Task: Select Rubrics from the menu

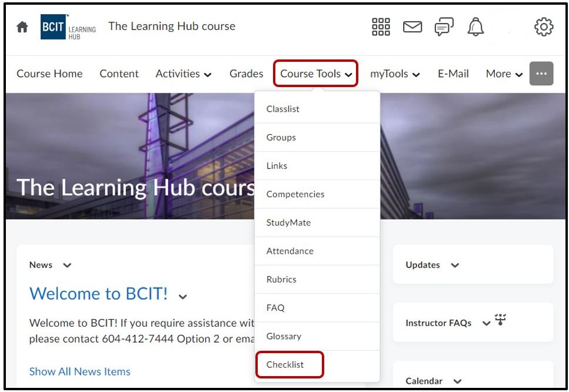Action: click(281, 279)
